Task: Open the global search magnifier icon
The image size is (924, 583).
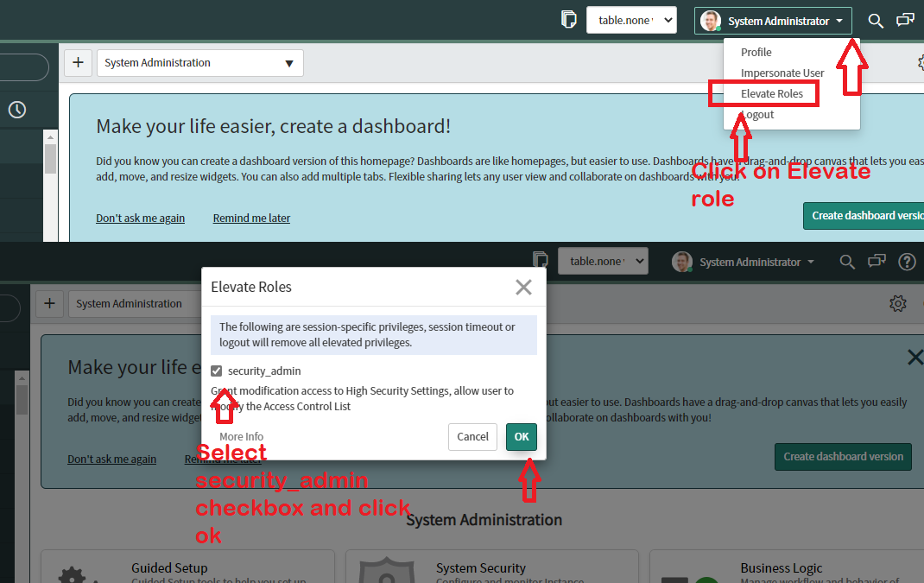Action: 876,21
